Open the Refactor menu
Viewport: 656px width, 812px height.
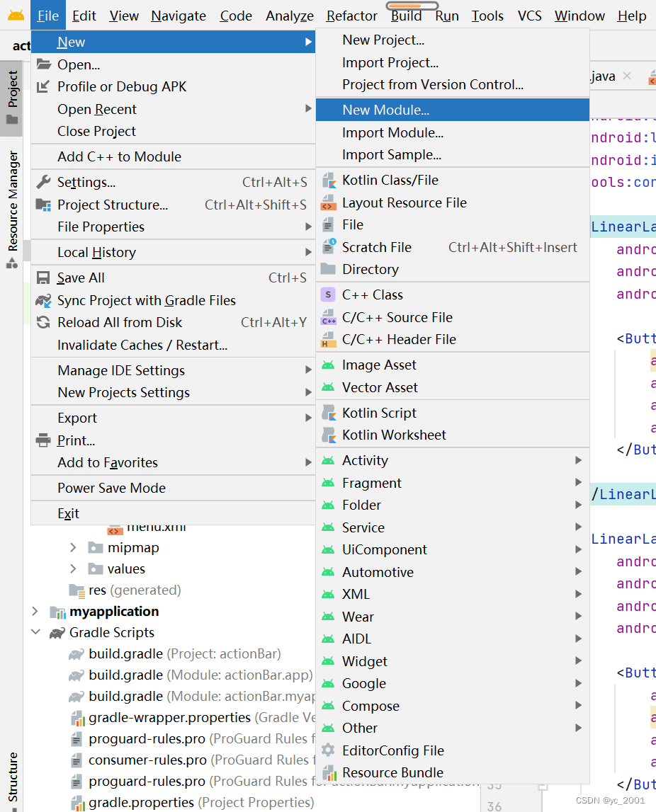click(351, 16)
